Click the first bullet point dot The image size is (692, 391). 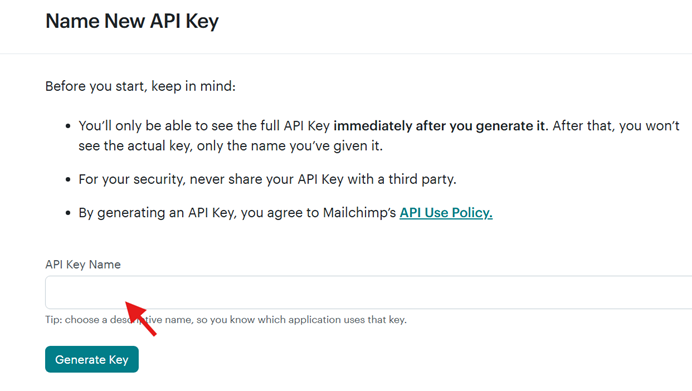68,126
